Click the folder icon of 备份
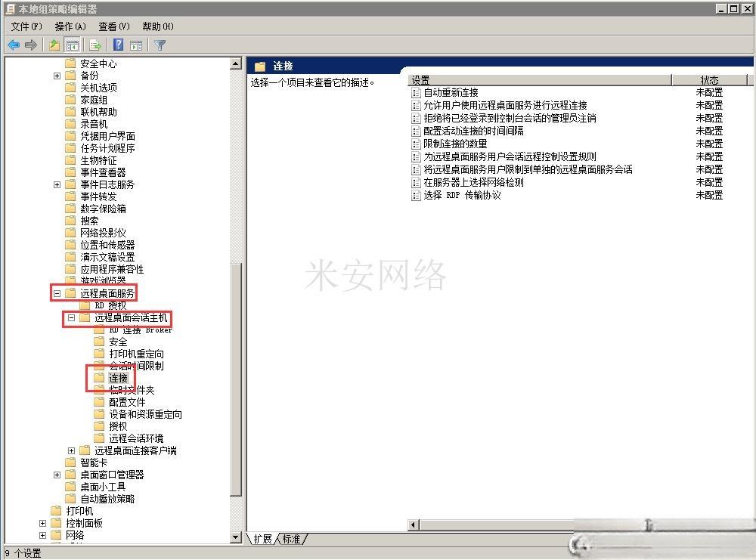The height and width of the screenshot is (560, 756). click(70, 76)
